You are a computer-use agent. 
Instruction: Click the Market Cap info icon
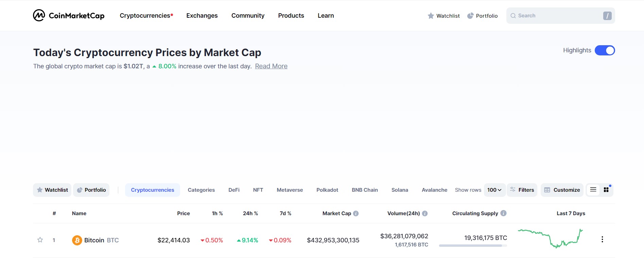tap(356, 213)
